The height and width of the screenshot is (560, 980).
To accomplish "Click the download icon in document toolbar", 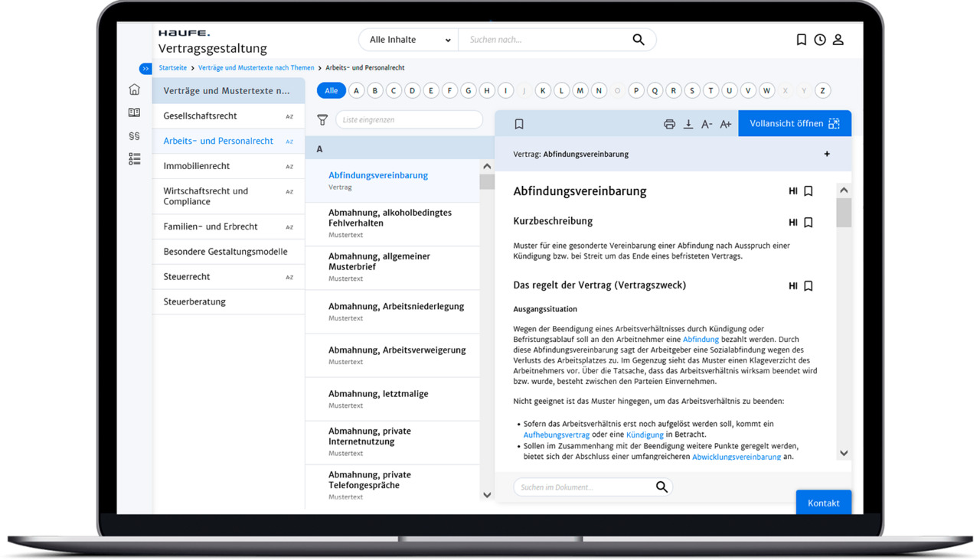I will tap(688, 124).
